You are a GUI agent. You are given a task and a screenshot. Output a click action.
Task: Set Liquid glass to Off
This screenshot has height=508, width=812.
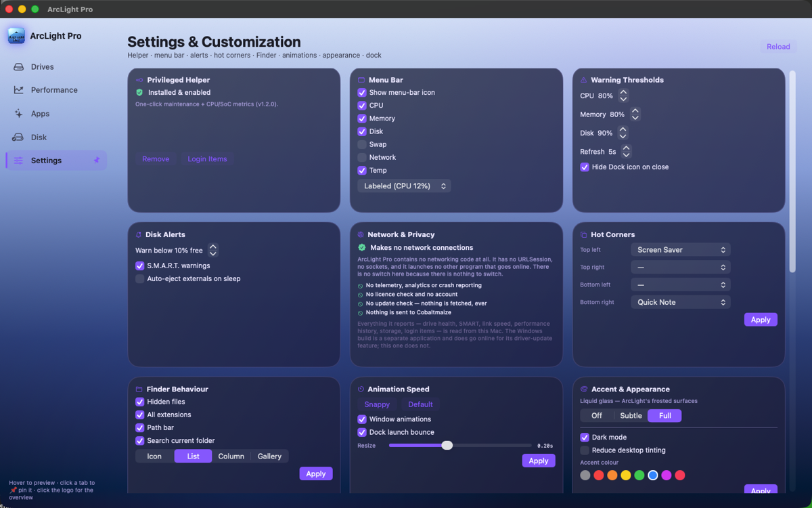tap(597, 416)
